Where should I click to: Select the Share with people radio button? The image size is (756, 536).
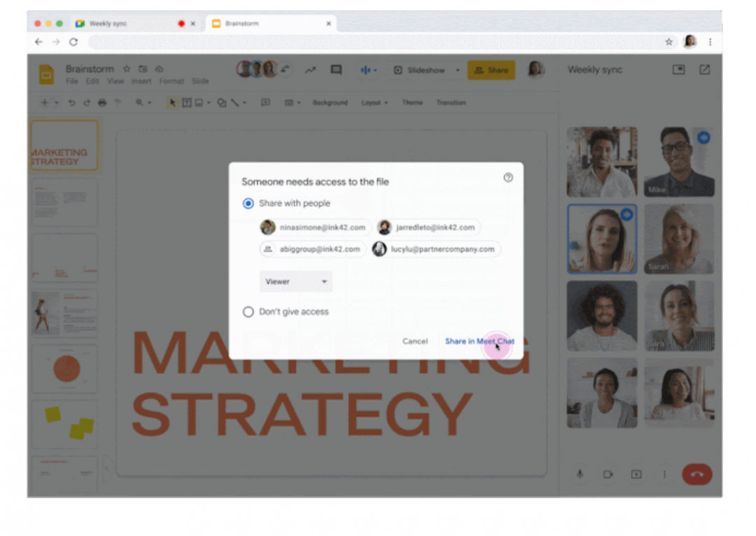[248, 204]
